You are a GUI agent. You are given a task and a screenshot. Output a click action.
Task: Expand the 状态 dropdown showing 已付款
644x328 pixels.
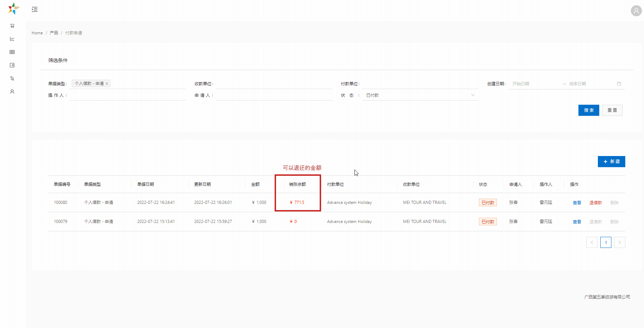pos(420,95)
